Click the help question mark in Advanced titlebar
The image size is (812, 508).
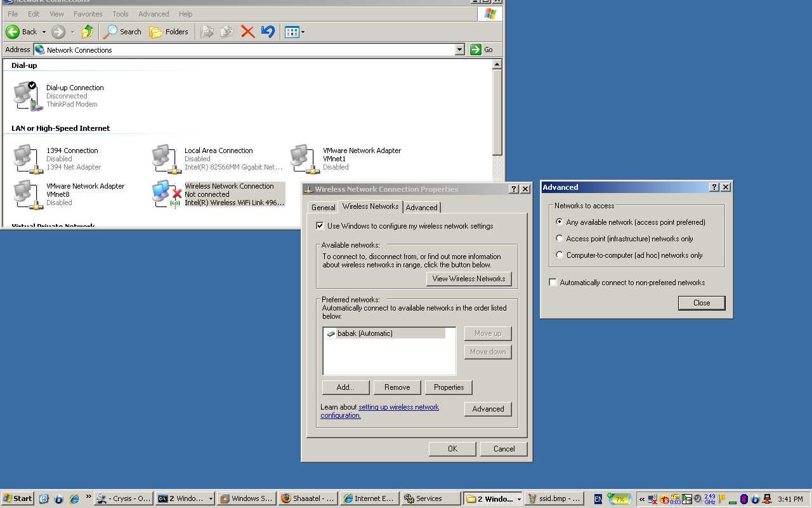coord(714,187)
